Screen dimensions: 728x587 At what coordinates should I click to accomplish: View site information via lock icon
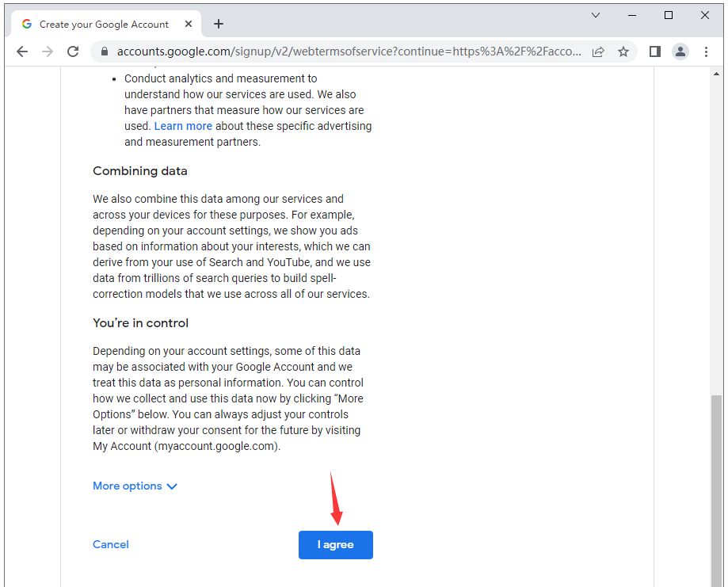point(104,51)
